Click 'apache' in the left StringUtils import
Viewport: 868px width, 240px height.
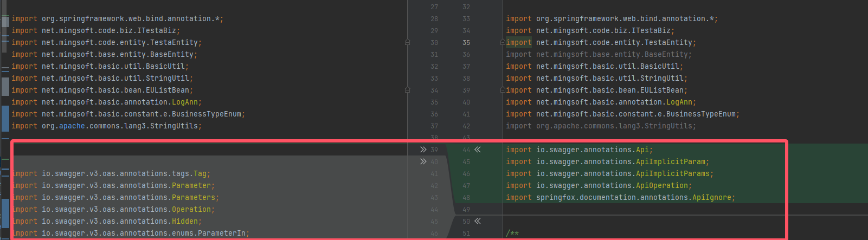pos(72,126)
